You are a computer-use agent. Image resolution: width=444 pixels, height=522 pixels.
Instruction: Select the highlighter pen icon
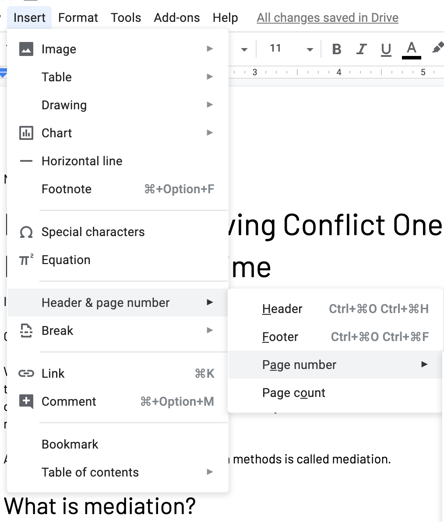click(x=438, y=48)
